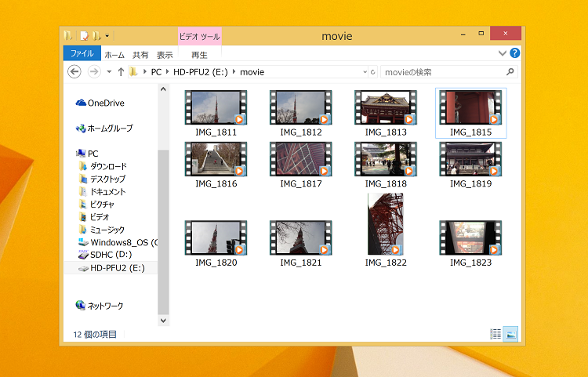Open ネットワーク in the sidebar
The height and width of the screenshot is (377, 588).
(x=105, y=306)
